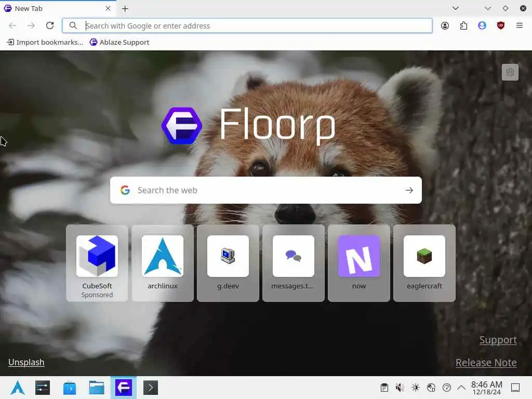Open messages shortcut tile
Image resolution: width=532 pixels, height=399 pixels.
[x=294, y=263]
